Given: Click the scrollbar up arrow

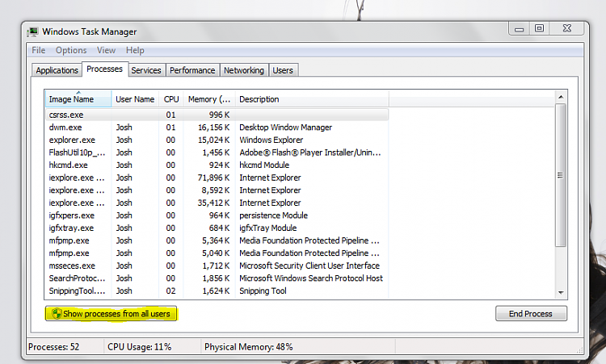Looking at the screenshot, I should pyautogui.click(x=561, y=97).
